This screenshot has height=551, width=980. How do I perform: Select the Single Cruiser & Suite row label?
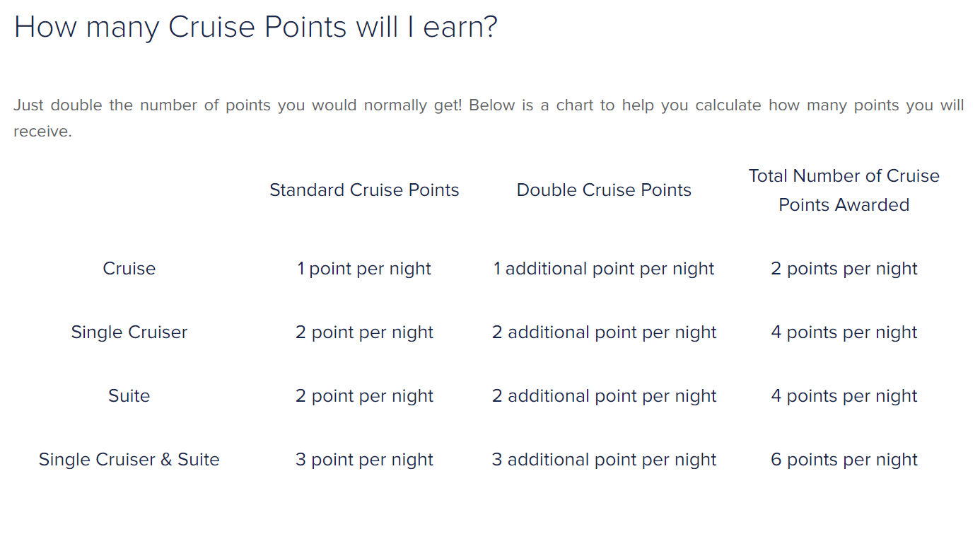[129, 460]
